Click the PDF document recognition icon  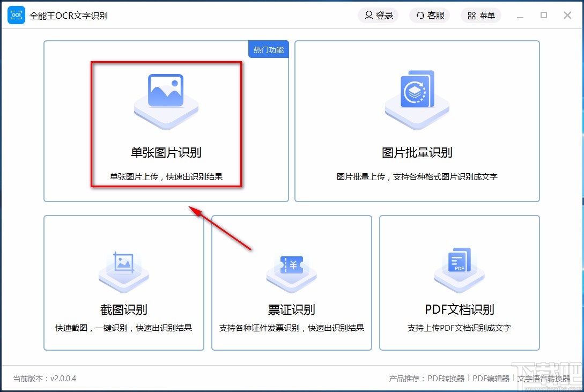pyautogui.click(x=459, y=270)
